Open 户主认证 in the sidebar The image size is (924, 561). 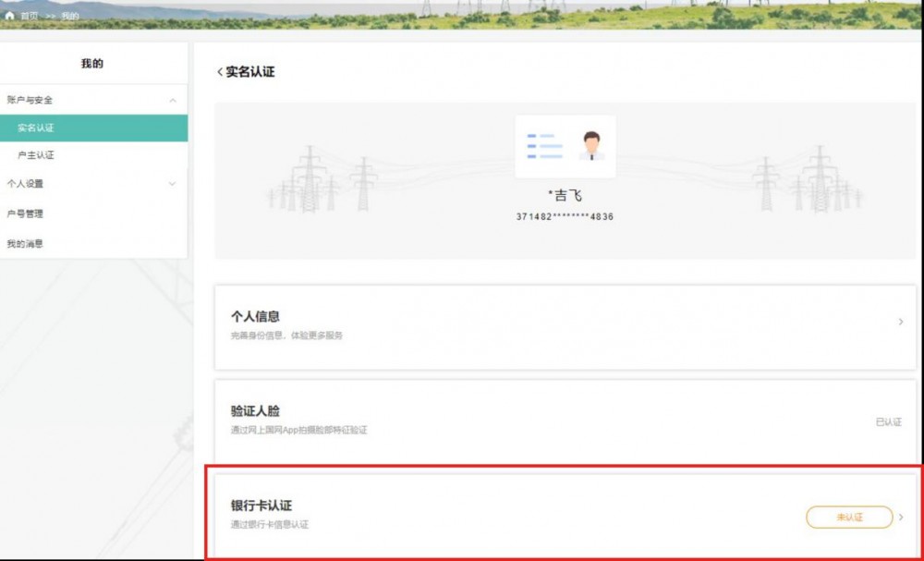[36, 155]
